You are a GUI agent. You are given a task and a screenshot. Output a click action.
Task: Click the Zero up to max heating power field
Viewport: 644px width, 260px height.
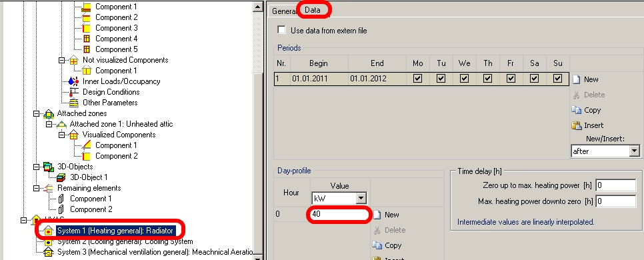click(615, 185)
